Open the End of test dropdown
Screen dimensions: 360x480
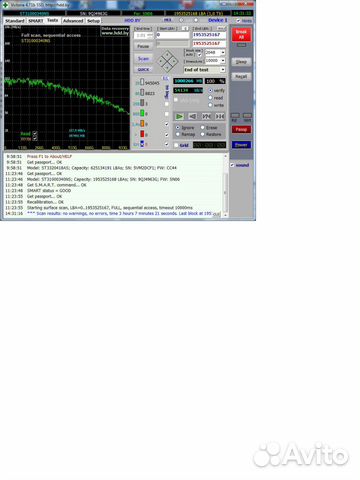click(x=205, y=70)
